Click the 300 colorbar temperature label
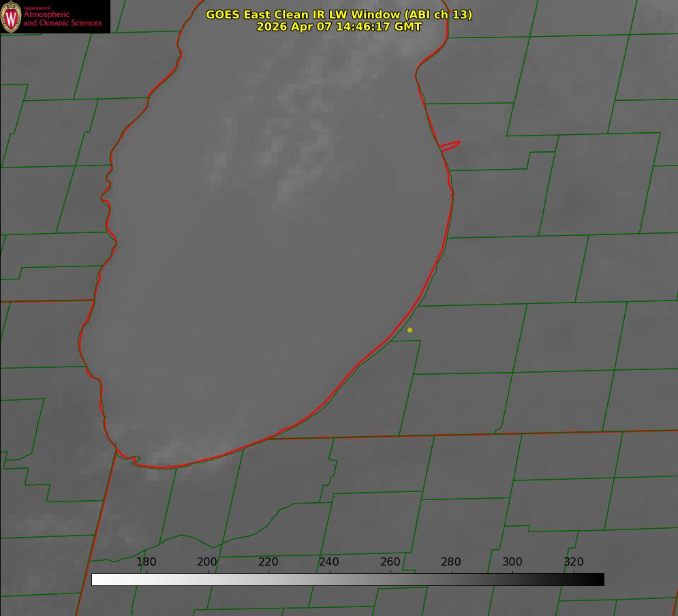678x616 pixels. [512, 561]
